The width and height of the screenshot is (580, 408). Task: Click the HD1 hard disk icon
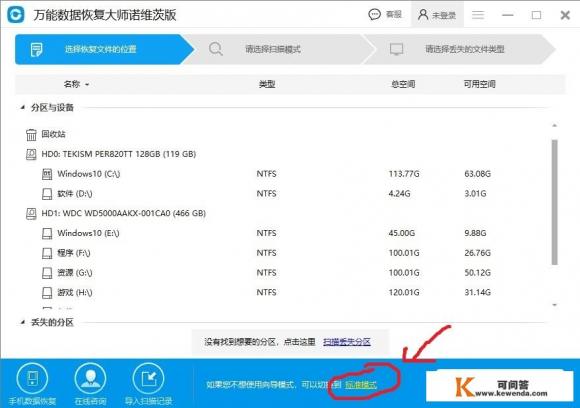pos(31,213)
